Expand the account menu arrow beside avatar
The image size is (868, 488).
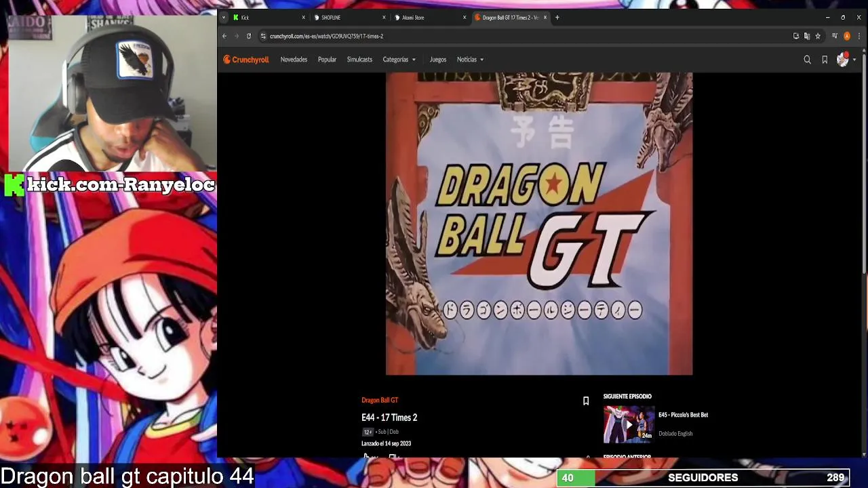854,60
